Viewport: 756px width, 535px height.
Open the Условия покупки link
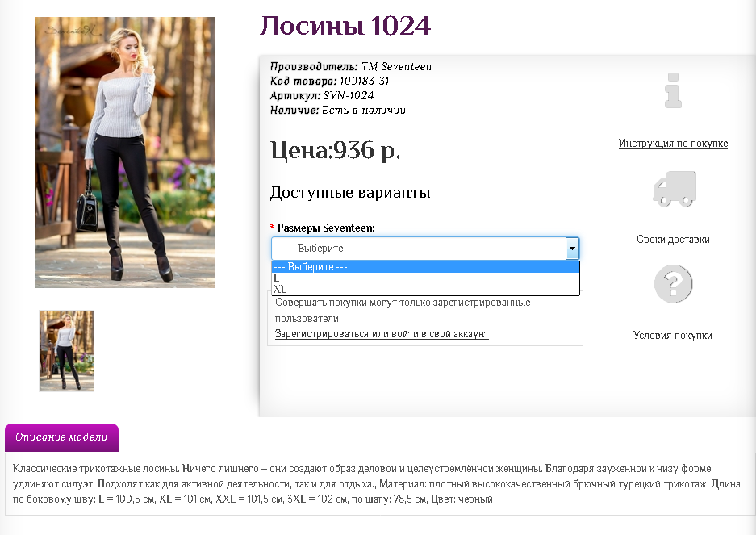(673, 335)
